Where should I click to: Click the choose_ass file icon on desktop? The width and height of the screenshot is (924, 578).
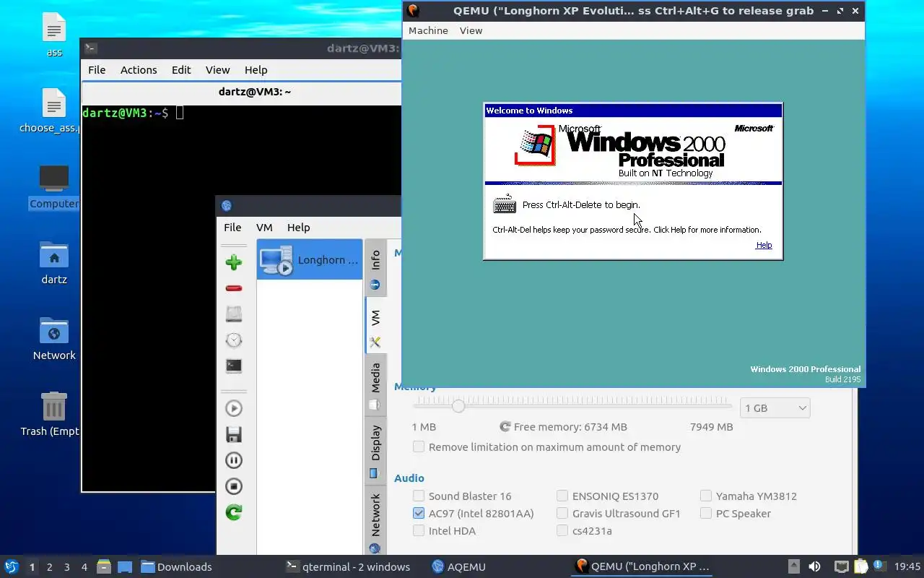point(54,105)
